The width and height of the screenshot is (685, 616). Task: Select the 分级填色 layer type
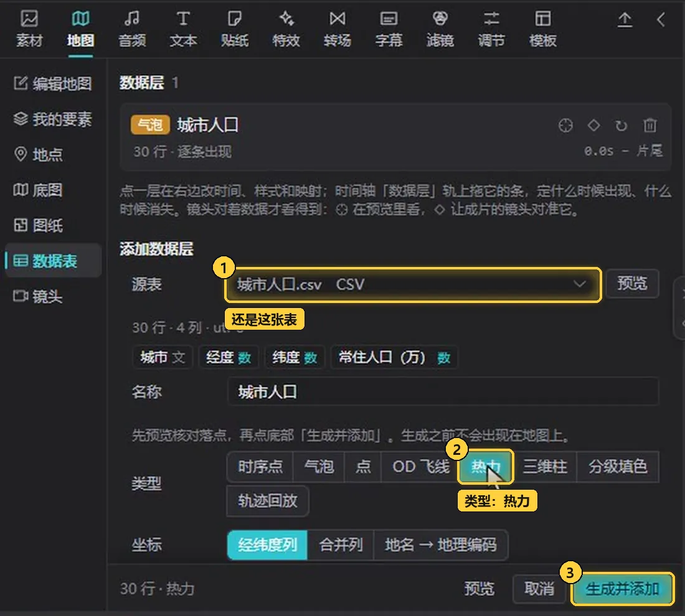tap(618, 467)
